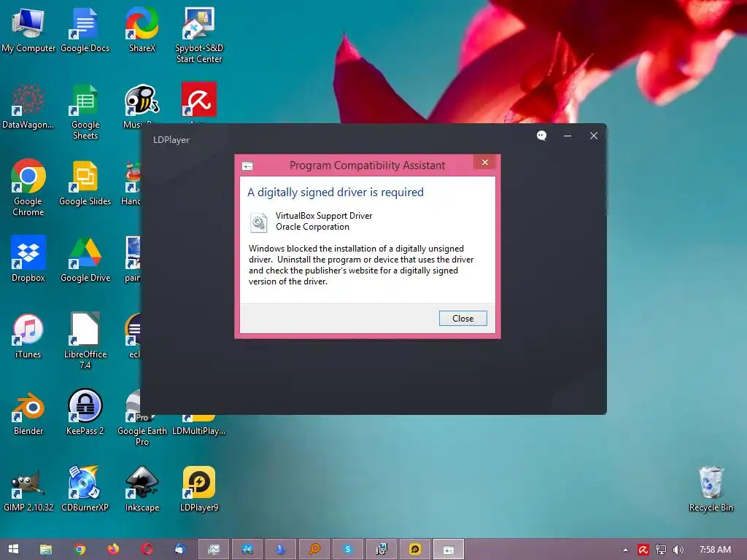Select the Google Chrome desktop shortcut

tap(28, 187)
